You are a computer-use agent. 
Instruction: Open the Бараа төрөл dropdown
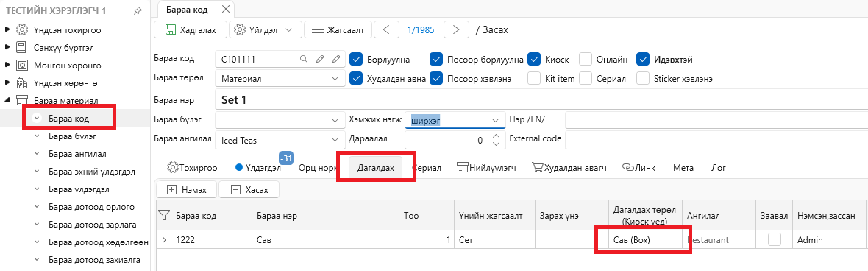point(335,79)
